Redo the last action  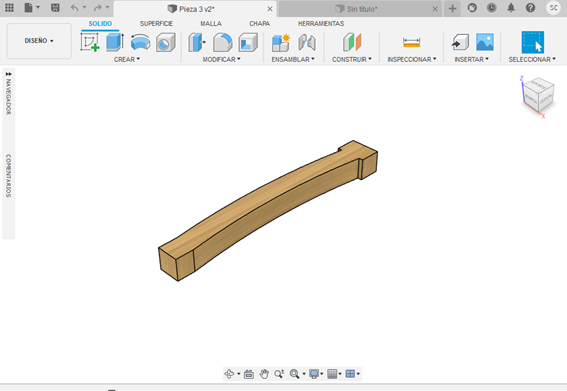[x=97, y=8]
